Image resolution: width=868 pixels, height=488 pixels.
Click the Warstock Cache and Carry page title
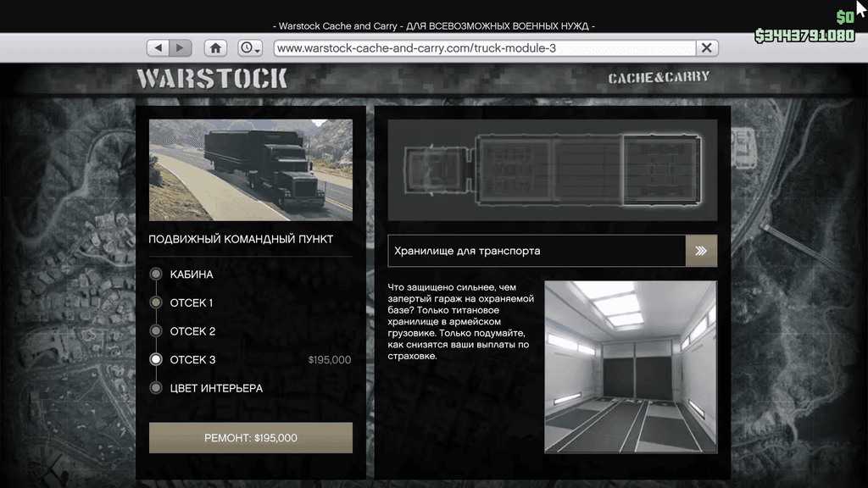(x=434, y=26)
